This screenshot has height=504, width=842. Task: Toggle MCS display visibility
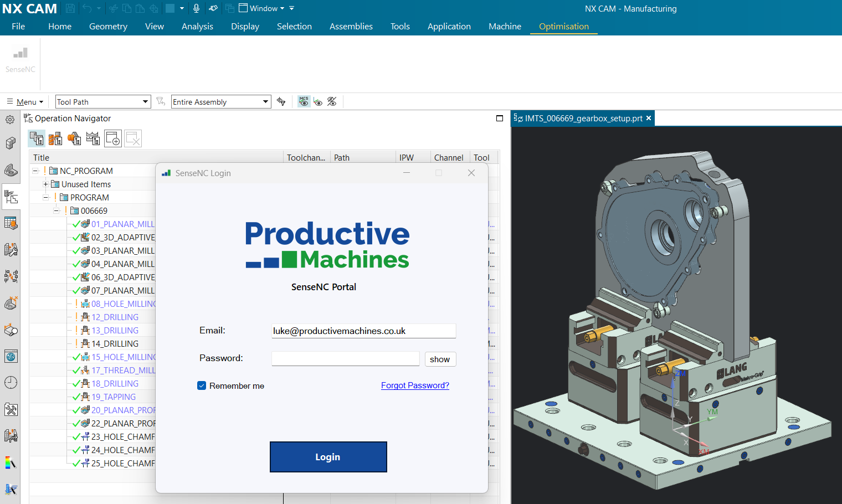(x=304, y=101)
